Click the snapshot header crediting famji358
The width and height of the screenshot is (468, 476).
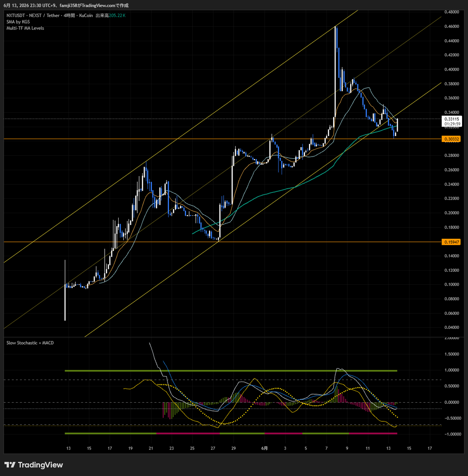click(x=66, y=6)
